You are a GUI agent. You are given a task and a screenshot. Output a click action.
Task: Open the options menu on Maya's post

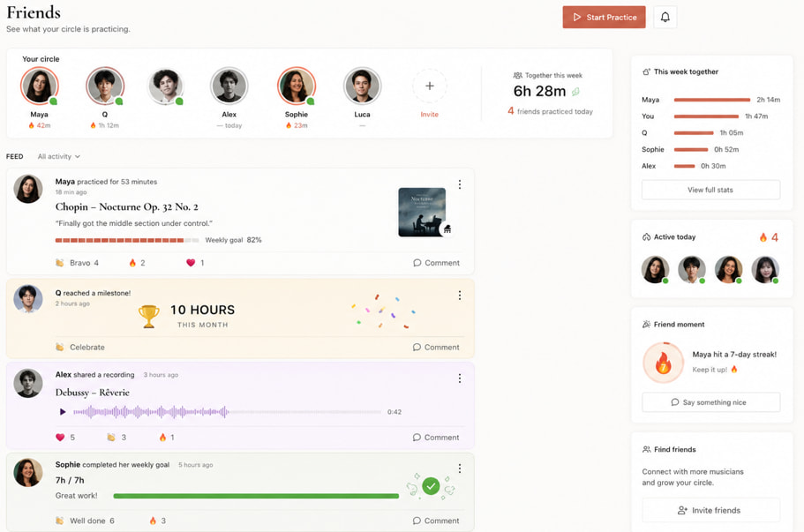460,184
